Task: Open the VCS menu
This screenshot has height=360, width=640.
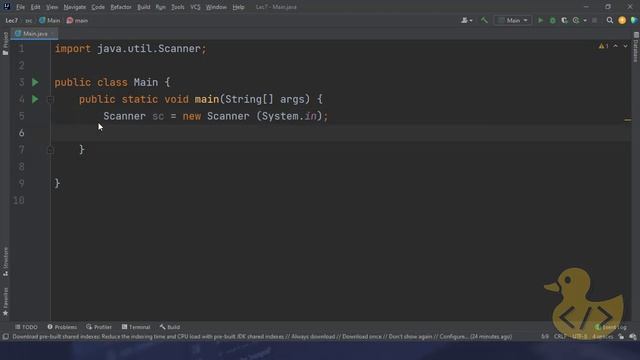Action: (195, 7)
